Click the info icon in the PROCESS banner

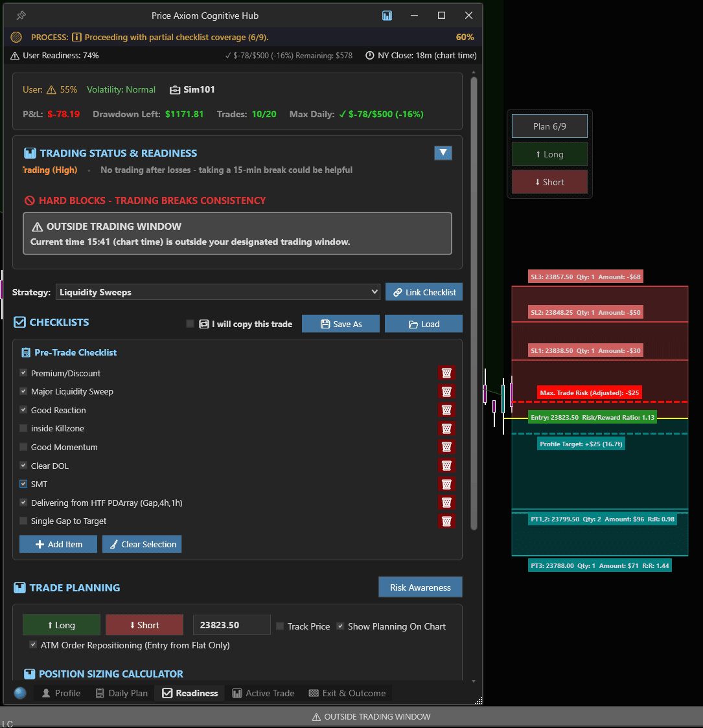[77, 38]
